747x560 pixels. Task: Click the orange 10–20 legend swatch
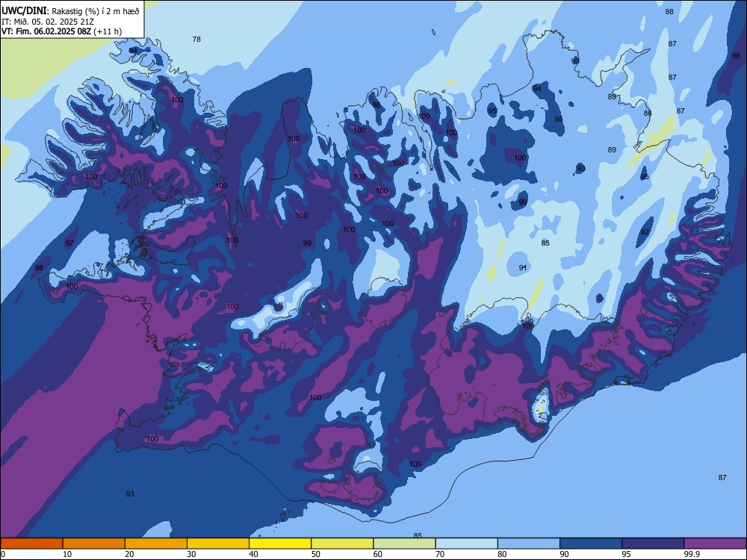tap(94, 544)
